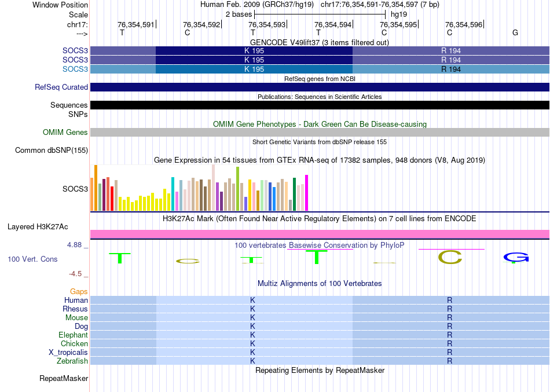Click Short Genetic Variants from dbSNP title
This screenshot has height=392, width=550.
(320, 142)
